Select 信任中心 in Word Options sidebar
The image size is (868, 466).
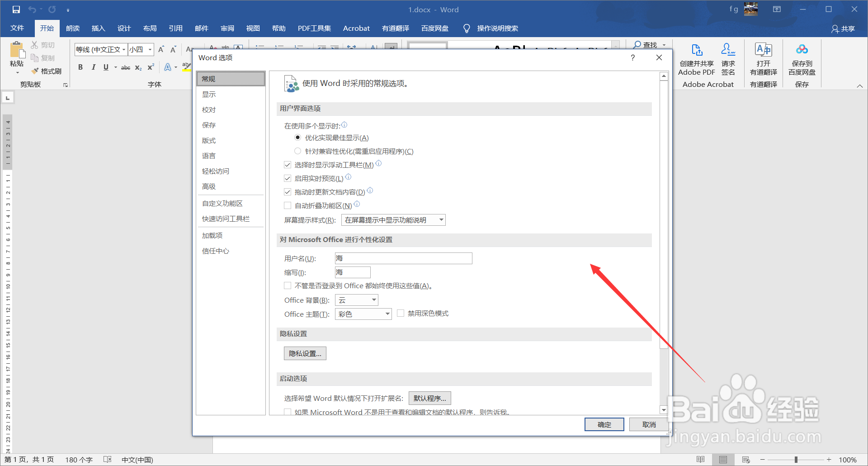point(231,251)
